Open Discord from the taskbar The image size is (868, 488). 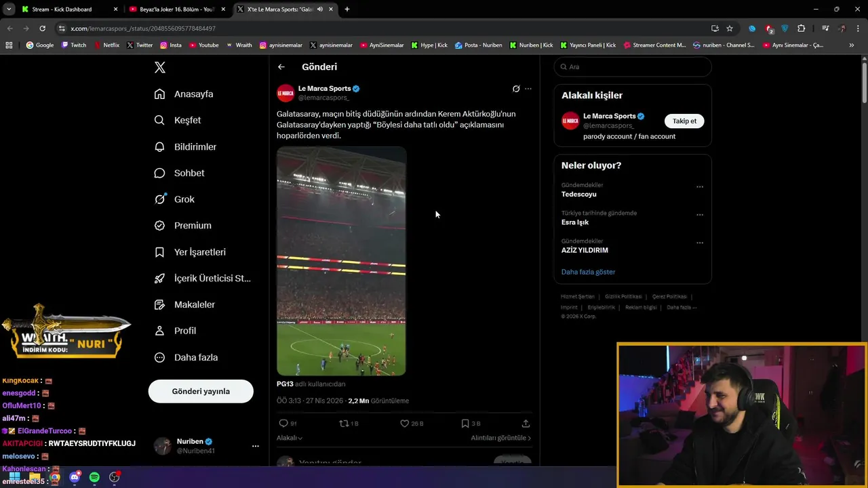[75, 477]
